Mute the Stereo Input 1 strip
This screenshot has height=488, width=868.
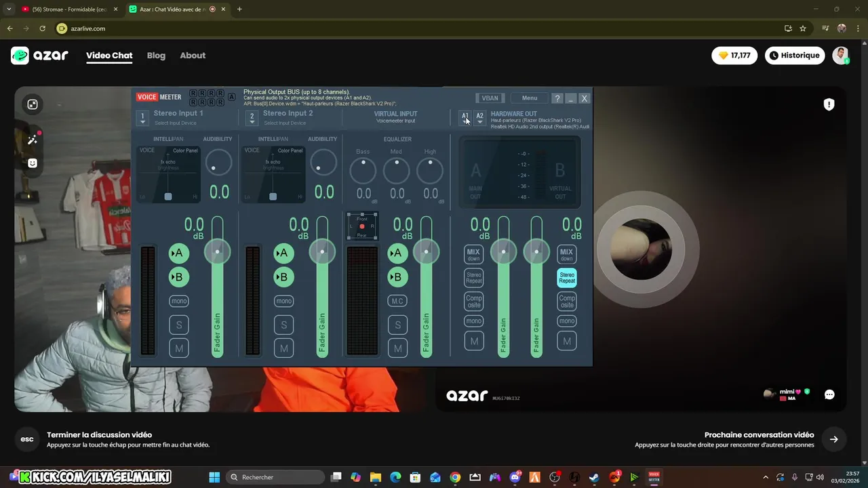(179, 348)
